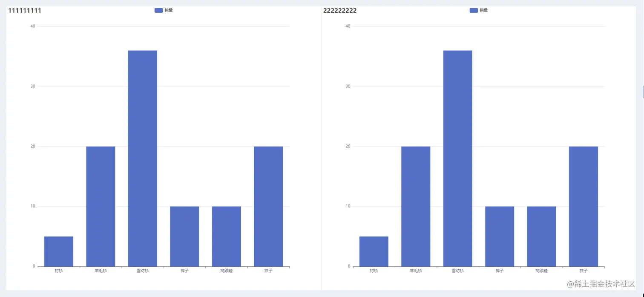Click the 高跟鞋 bar in chart 222222222
Viewport: 644px width, 297px height.
tap(542, 236)
